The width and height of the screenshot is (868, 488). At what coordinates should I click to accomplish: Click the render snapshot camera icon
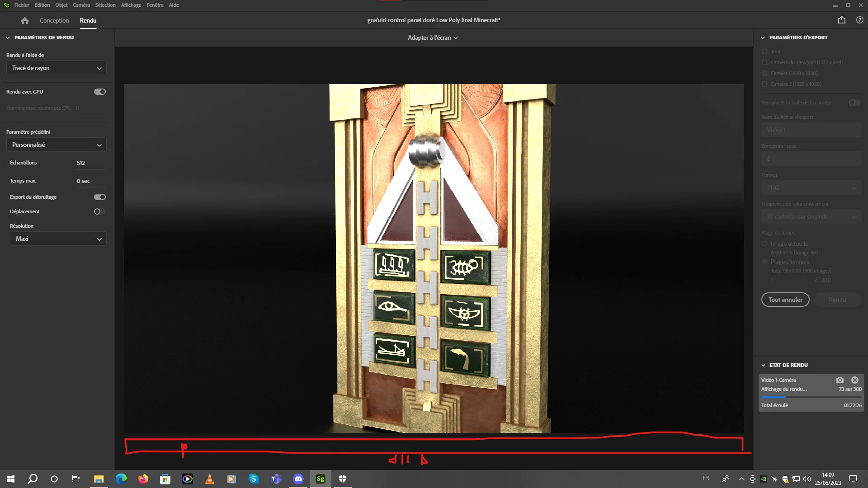tap(840, 380)
